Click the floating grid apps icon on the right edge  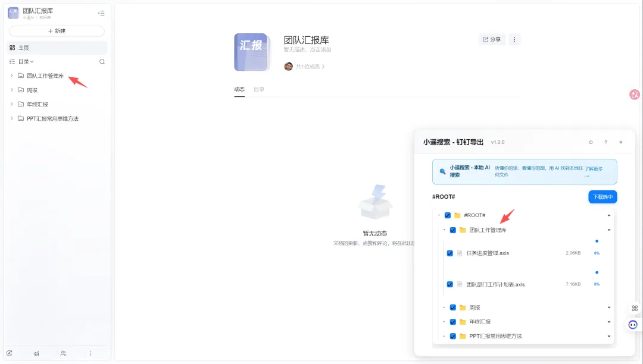[635, 308]
